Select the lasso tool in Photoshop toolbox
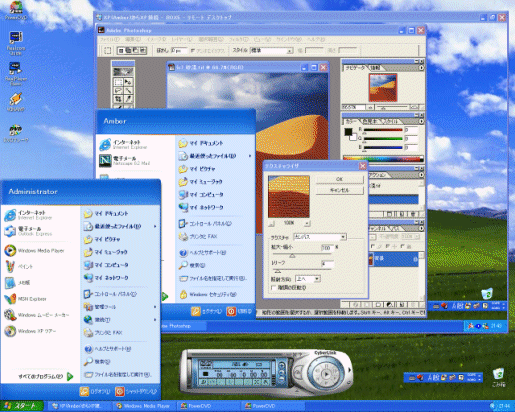Image resolution: width=515 pixels, height=412 pixels. point(118,91)
